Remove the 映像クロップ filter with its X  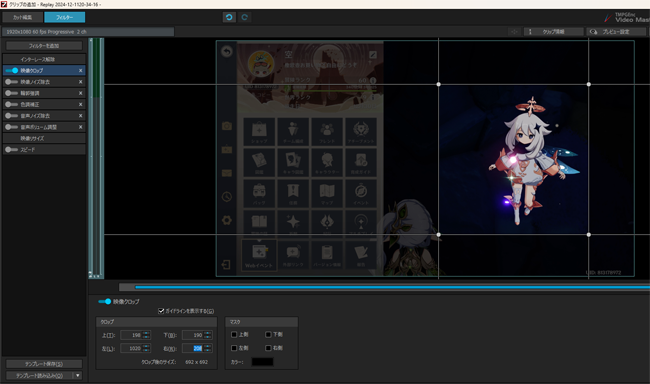(x=80, y=70)
